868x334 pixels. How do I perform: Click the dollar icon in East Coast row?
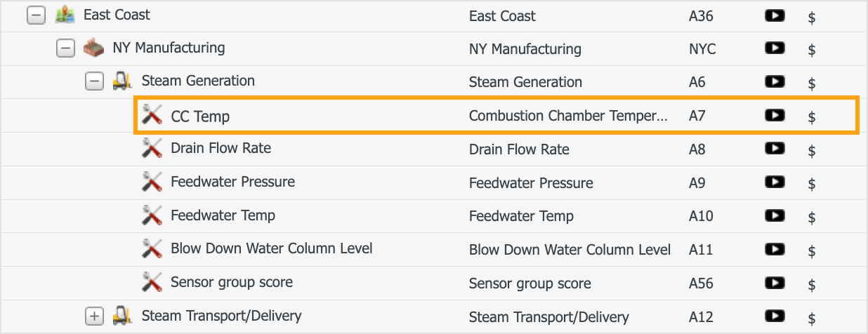(812, 17)
